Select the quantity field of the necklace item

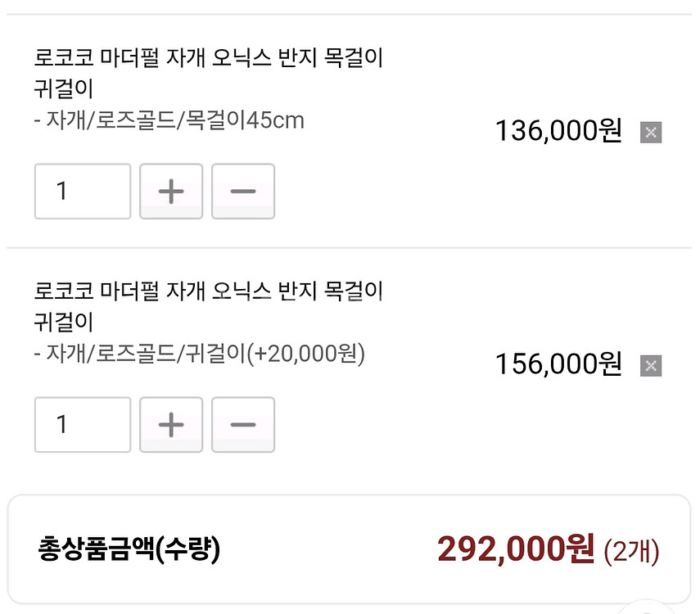pos(82,191)
